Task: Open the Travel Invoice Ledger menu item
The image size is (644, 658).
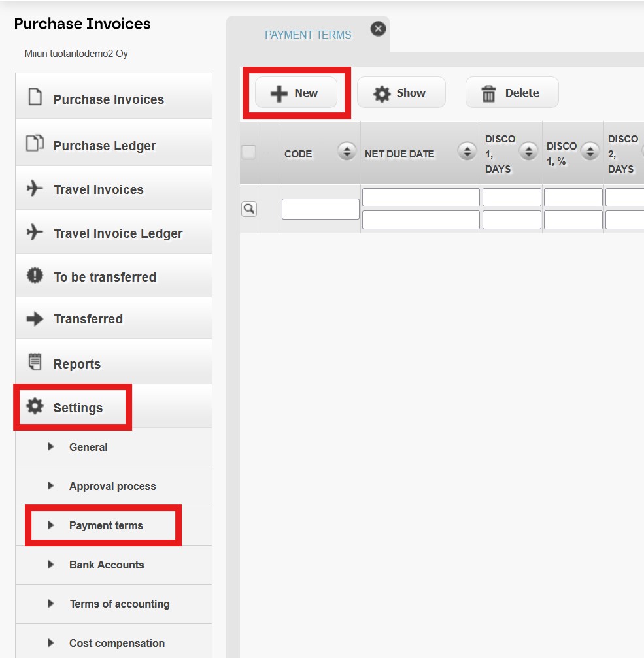Action: (114, 232)
